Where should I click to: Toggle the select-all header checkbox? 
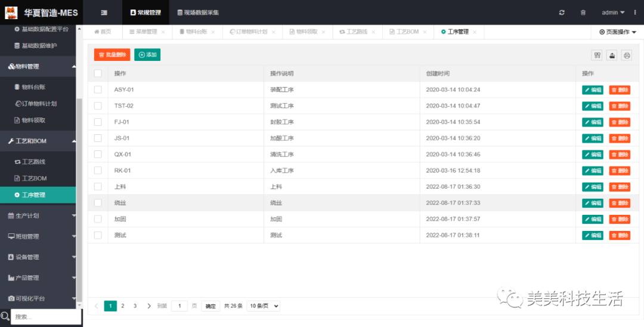[x=98, y=73]
